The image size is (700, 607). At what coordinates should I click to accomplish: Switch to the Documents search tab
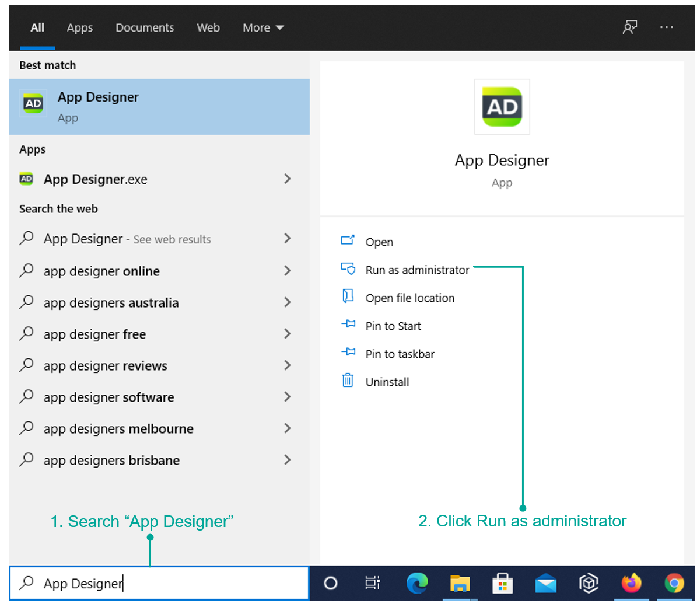145,27
